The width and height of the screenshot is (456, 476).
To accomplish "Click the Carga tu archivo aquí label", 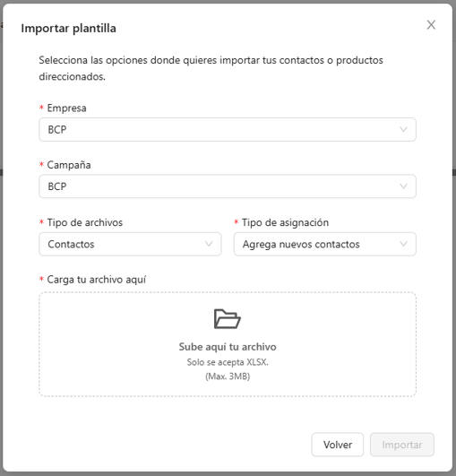I will tap(97, 280).
